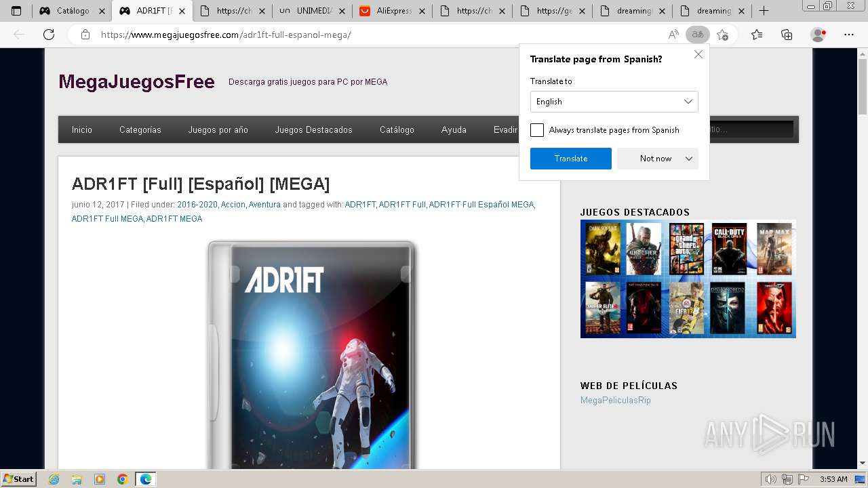
Task: Open Internet Explorer from the taskbar
Action: click(x=54, y=479)
